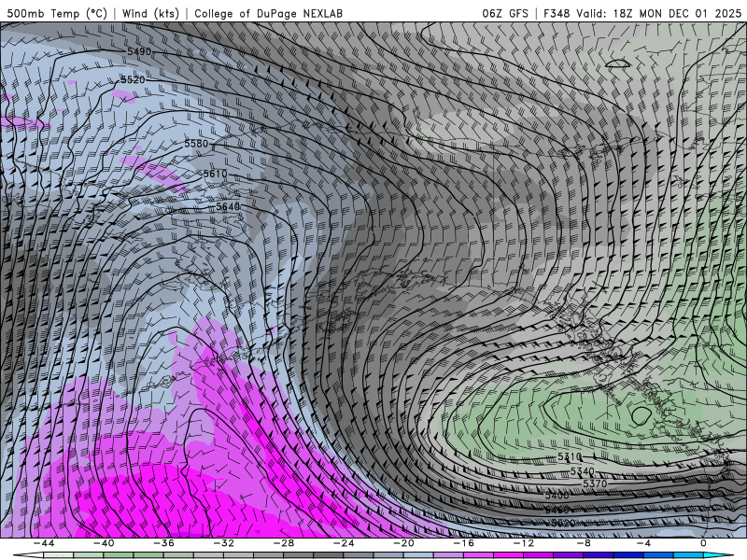The image size is (747, 560).
Task: Click the "06Z GFS" model run label
Action: [505, 13]
